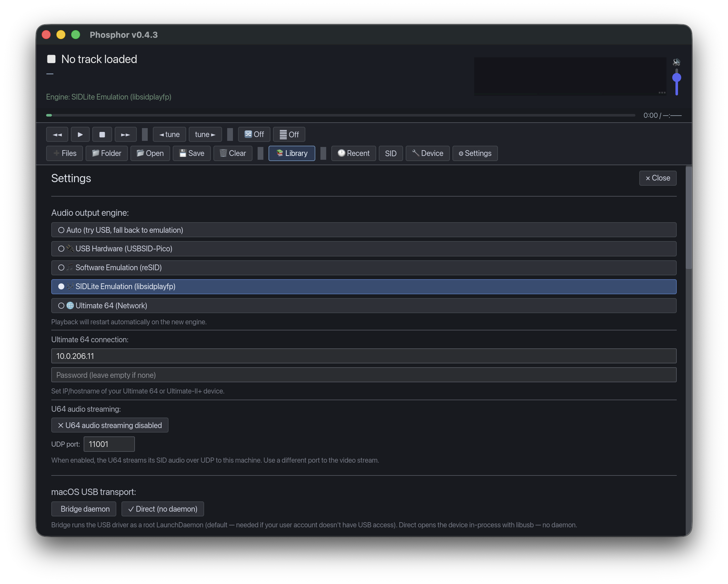Image resolution: width=728 pixels, height=584 pixels.
Task: Add files with the Files button
Action: tap(64, 153)
